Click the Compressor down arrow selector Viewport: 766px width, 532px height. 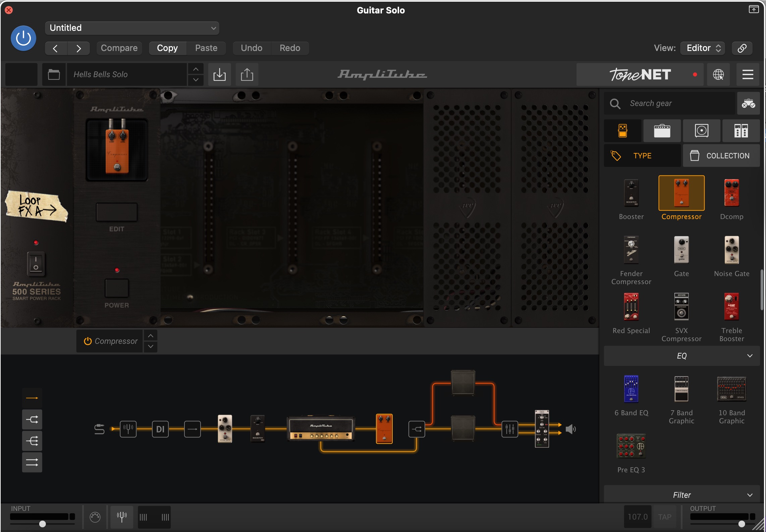pyautogui.click(x=151, y=347)
